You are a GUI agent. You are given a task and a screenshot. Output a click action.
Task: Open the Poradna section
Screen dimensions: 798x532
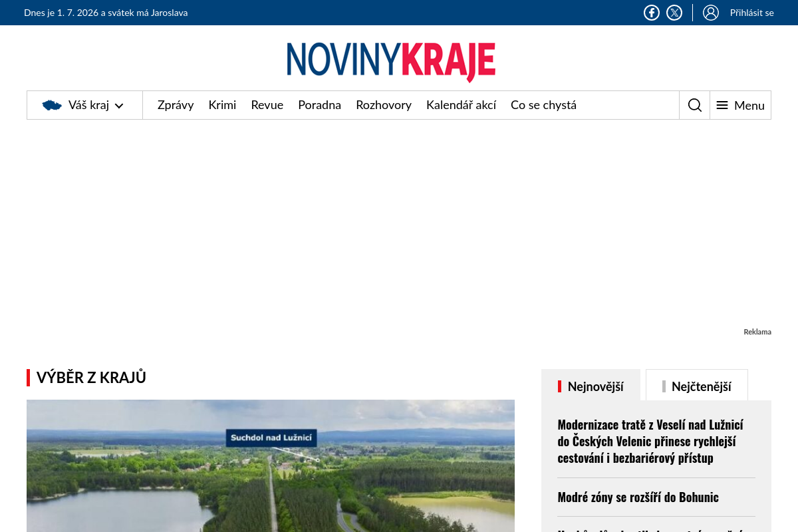319,105
